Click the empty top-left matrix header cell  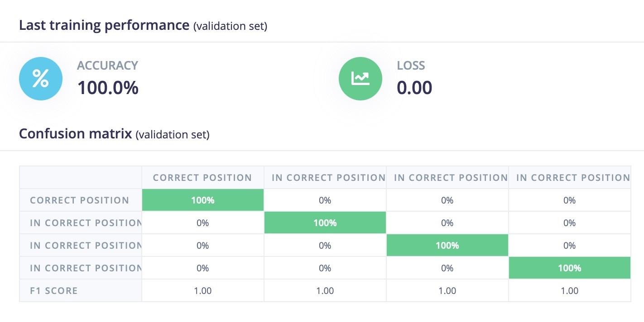(x=81, y=178)
